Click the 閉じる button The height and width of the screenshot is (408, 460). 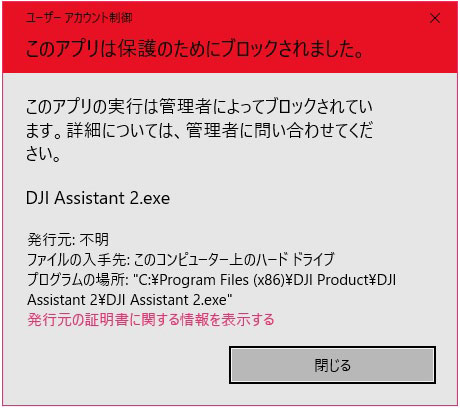[332, 365]
